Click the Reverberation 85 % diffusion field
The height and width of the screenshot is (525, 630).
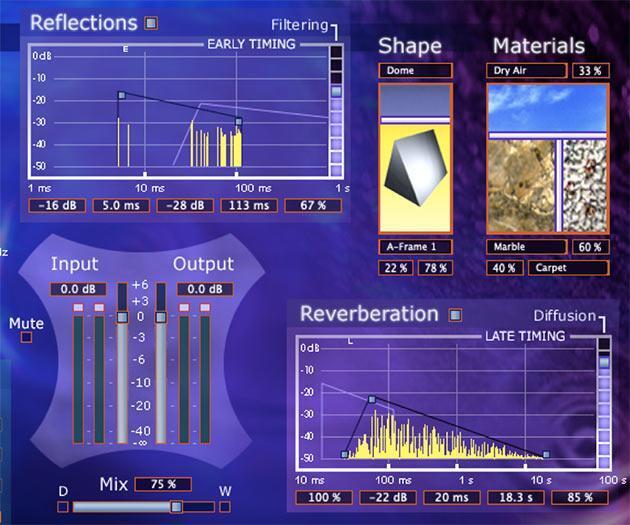tap(580, 498)
